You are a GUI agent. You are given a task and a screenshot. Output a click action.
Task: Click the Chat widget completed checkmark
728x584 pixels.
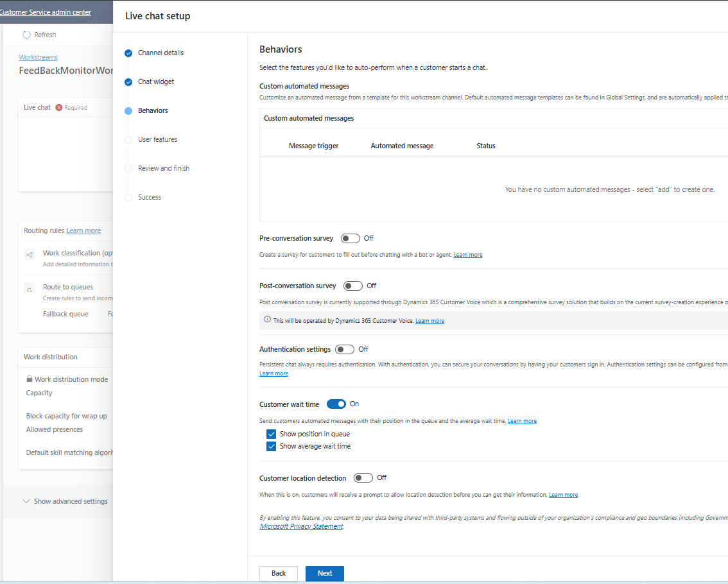(x=128, y=82)
